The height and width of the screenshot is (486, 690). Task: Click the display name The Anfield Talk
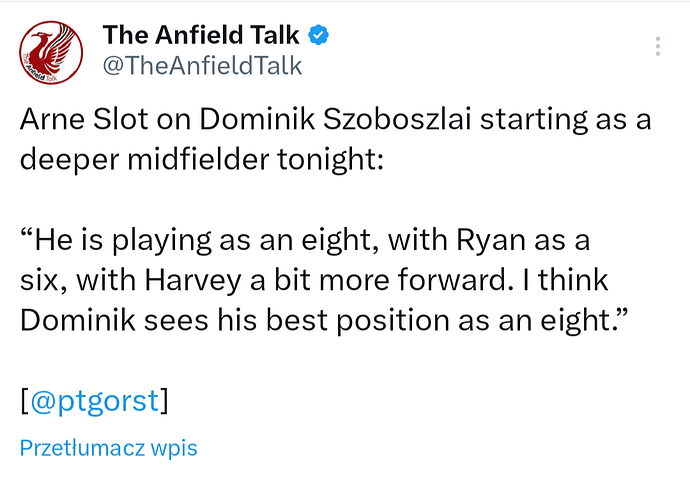tap(201, 35)
